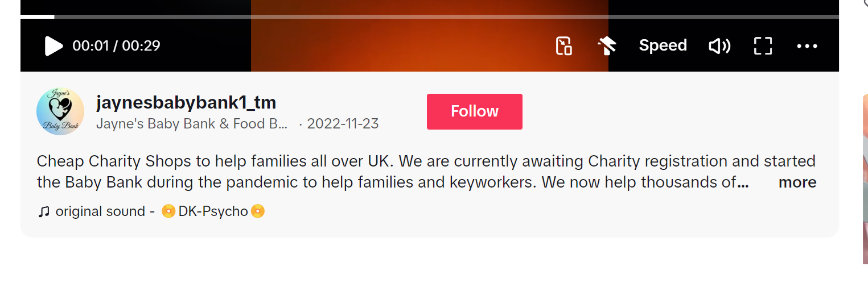
Task: Play the paused video
Action: click(x=54, y=45)
